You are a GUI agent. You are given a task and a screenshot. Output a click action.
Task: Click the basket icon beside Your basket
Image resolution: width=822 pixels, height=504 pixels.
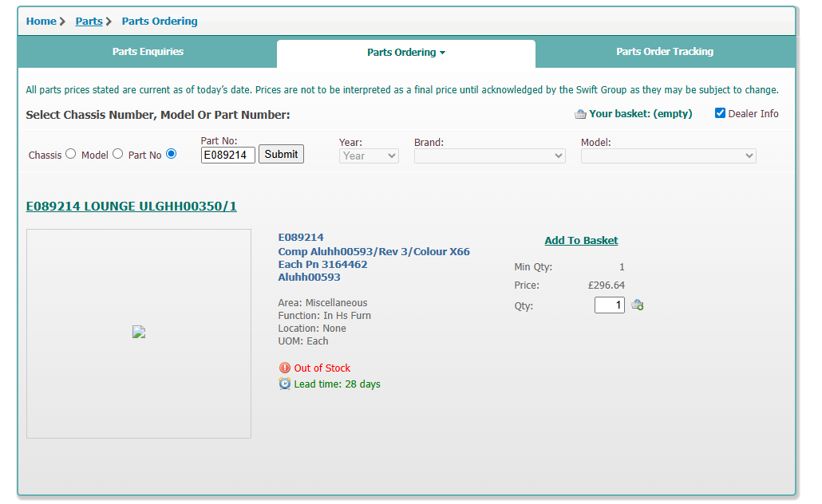pos(580,114)
